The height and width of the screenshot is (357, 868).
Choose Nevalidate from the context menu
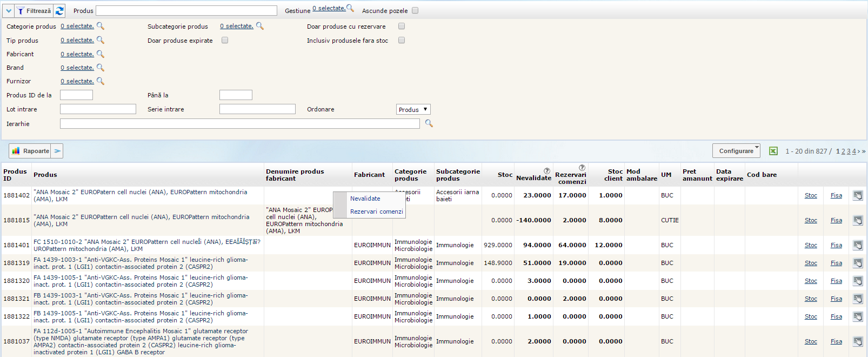pyautogui.click(x=365, y=199)
